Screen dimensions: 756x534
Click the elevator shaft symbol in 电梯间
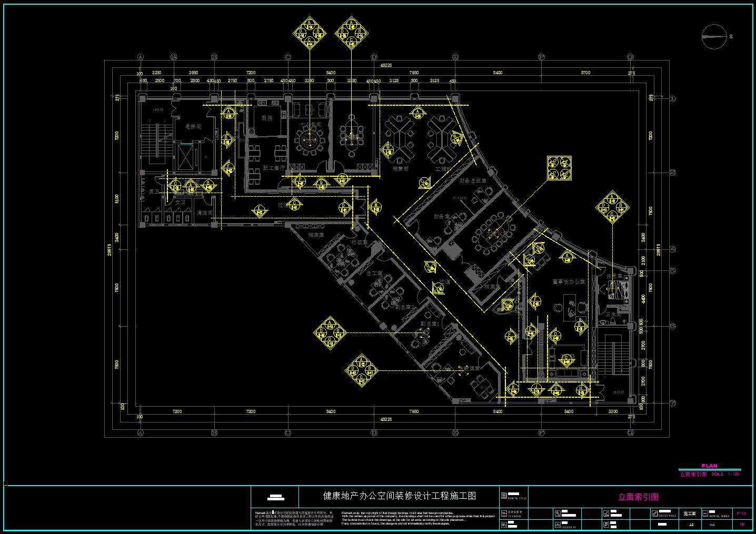pyautogui.click(x=186, y=157)
